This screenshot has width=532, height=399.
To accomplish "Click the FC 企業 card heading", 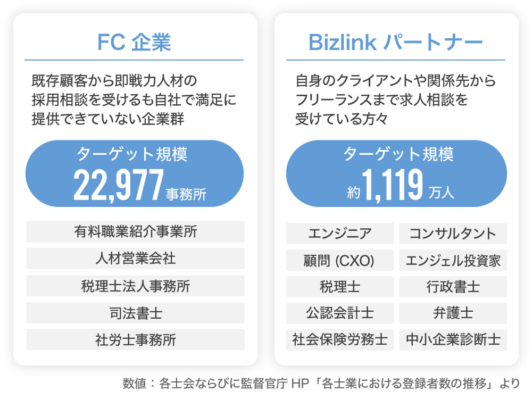I will [134, 43].
